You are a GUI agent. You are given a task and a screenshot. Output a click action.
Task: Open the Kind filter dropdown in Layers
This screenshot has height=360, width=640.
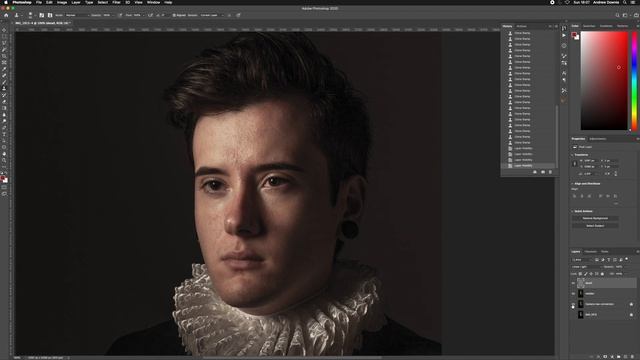(x=582, y=260)
